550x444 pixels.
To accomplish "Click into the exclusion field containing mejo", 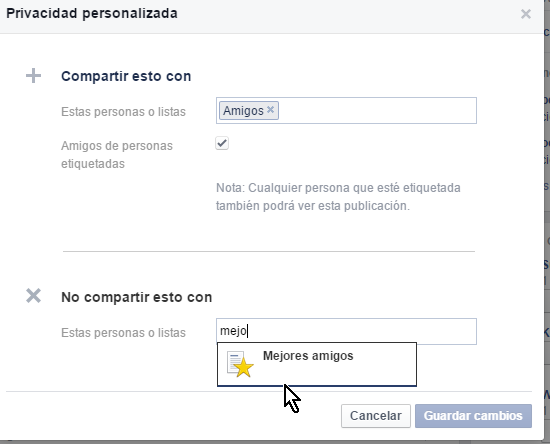I will click(346, 331).
